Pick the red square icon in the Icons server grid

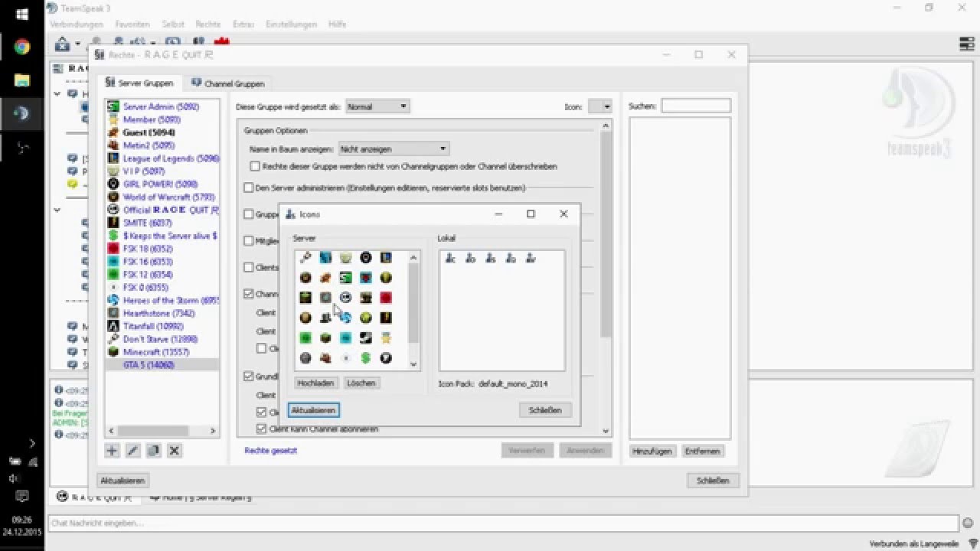(x=385, y=298)
